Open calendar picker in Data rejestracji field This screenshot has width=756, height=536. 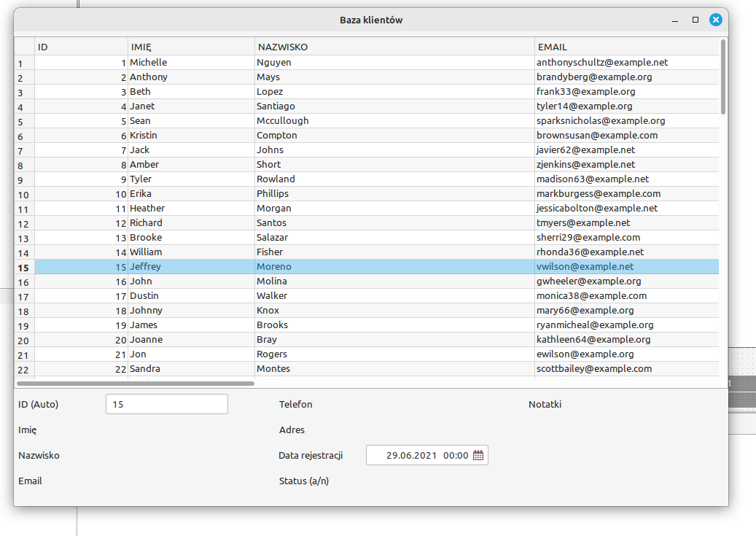click(478, 455)
